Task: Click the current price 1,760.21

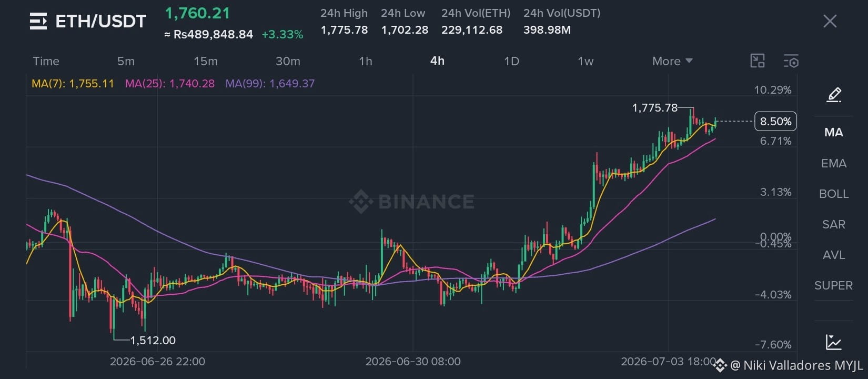Action: point(197,13)
